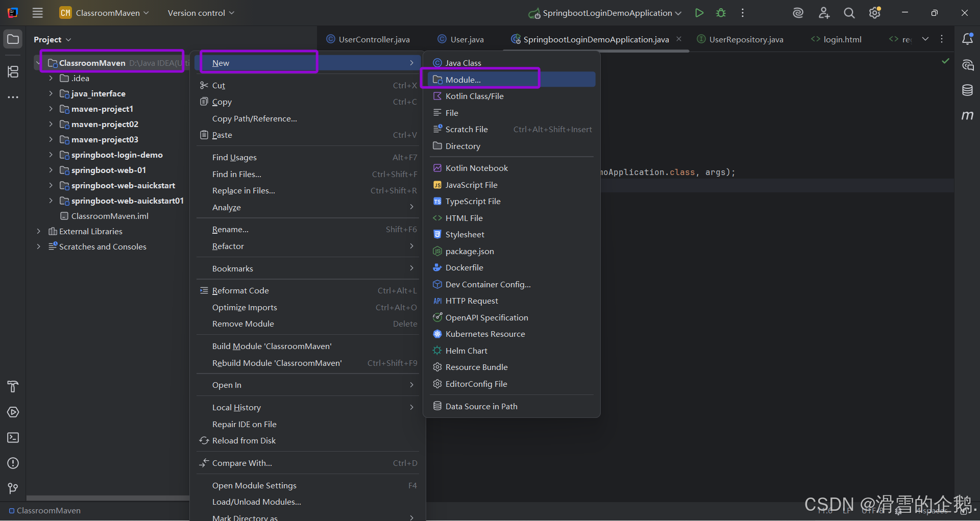Open the Problems tool window
This screenshot has width=980, height=521.
(x=13, y=463)
